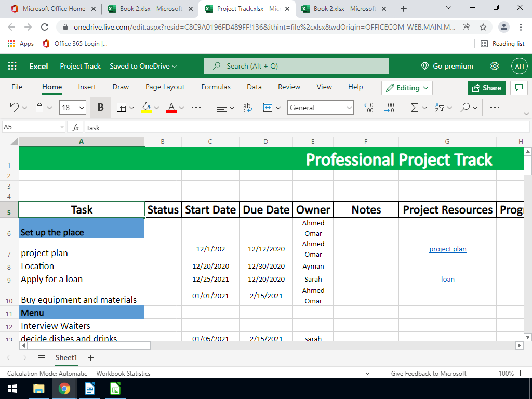Click the Search box in header
This screenshot has width=532, height=399.
296,66
